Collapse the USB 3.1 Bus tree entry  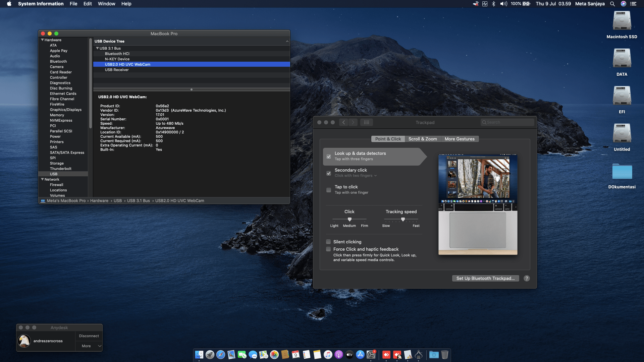click(x=97, y=48)
